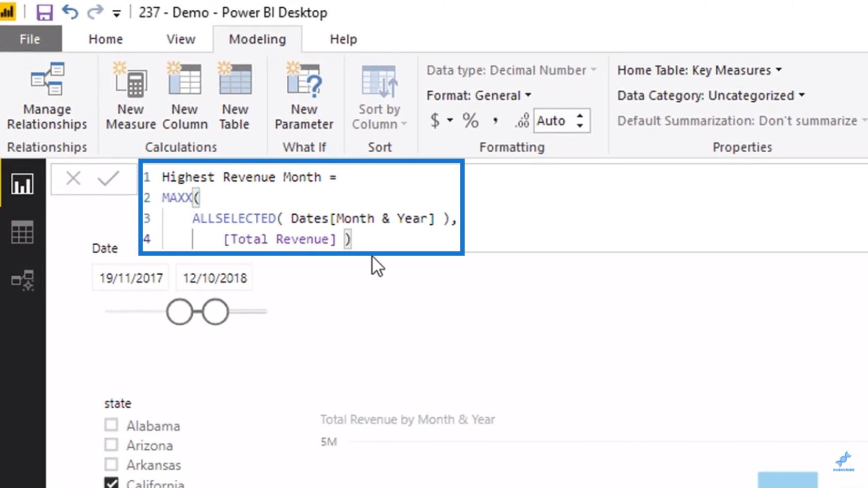
Task: Open Manage Relationships
Action: [47, 97]
